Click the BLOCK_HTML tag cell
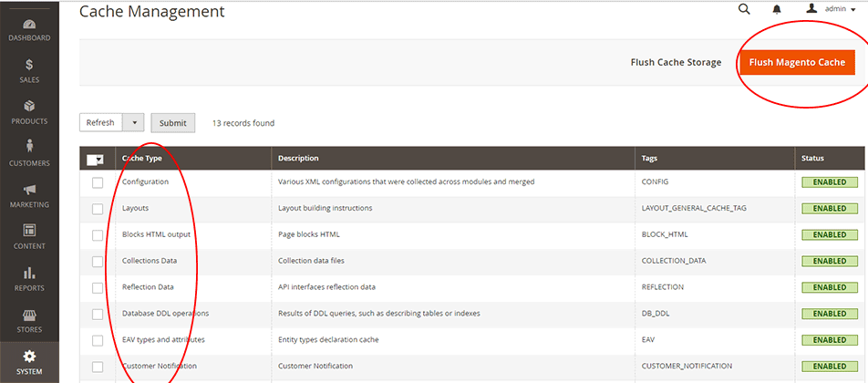This screenshot has width=868, height=383. tap(665, 234)
